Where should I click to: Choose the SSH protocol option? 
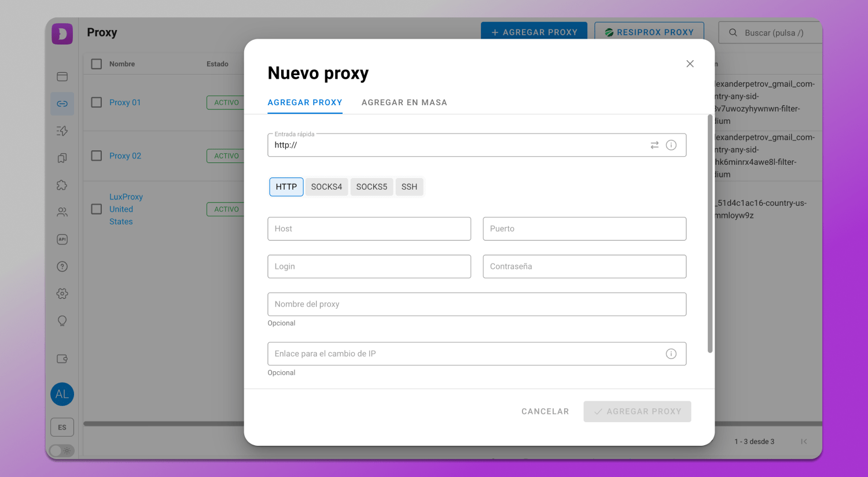pyautogui.click(x=409, y=187)
